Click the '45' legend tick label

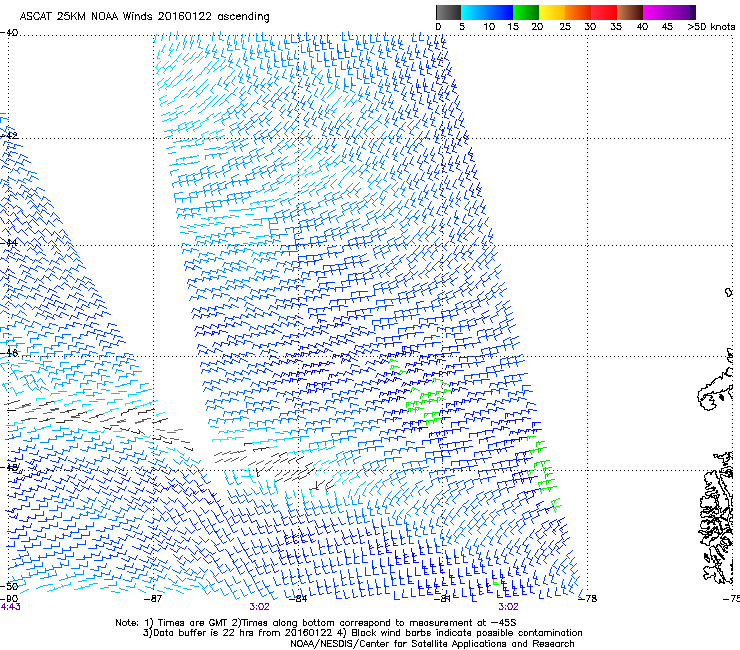pyautogui.click(x=667, y=27)
